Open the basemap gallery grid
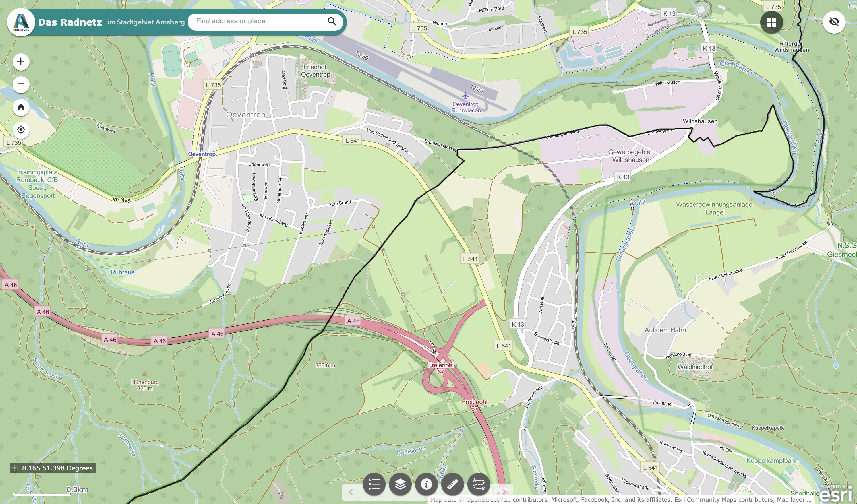Image resolution: width=857 pixels, height=504 pixels. point(771,22)
